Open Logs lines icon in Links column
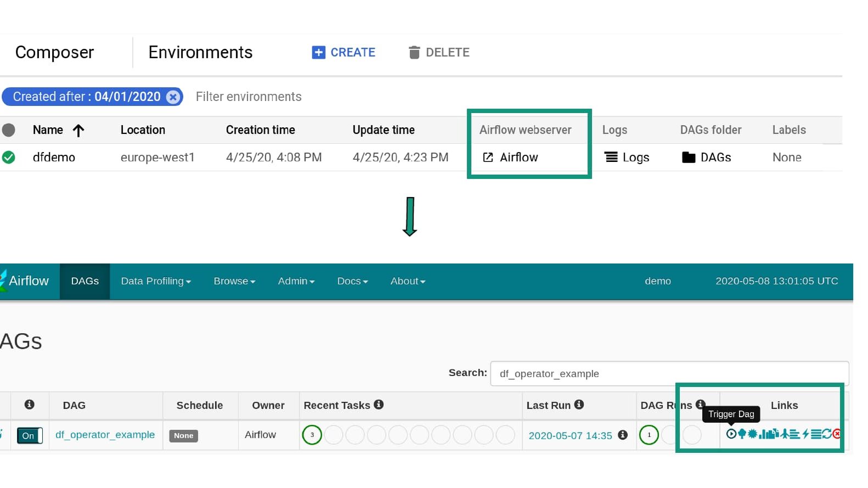 click(x=816, y=434)
